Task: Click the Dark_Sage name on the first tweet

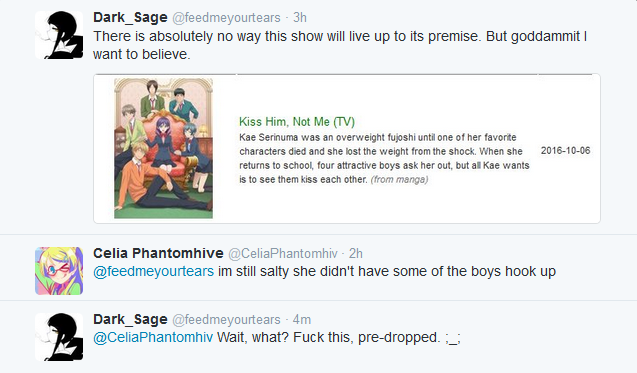Action: click(x=130, y=17)
